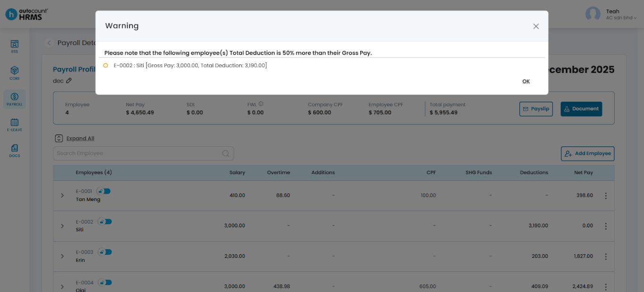The height and width of the screenshot is (292, 644).
Task: Click the Expand All icon
Action: click(59, 139)
